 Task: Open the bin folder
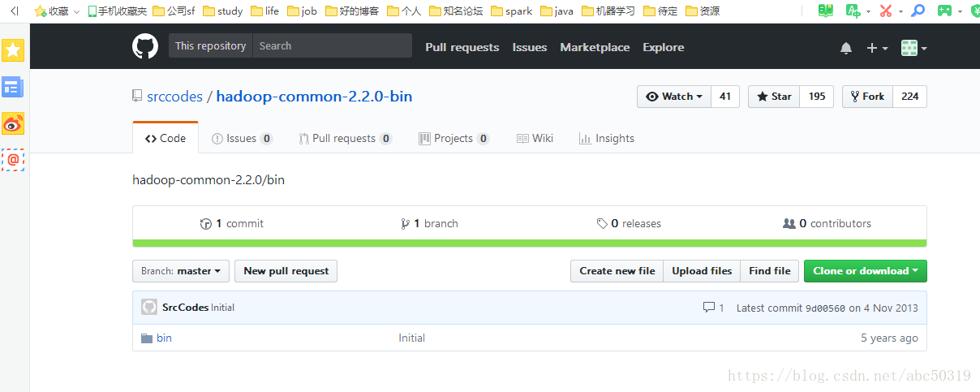(164, 338)
